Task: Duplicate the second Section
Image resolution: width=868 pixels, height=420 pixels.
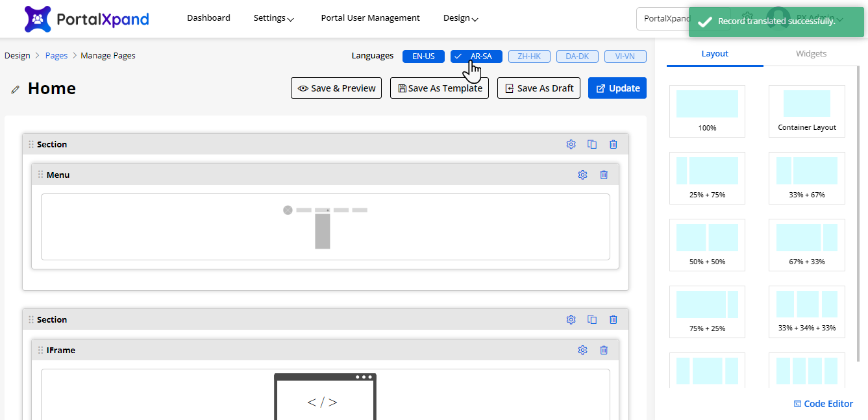Action: click(592, 319)
